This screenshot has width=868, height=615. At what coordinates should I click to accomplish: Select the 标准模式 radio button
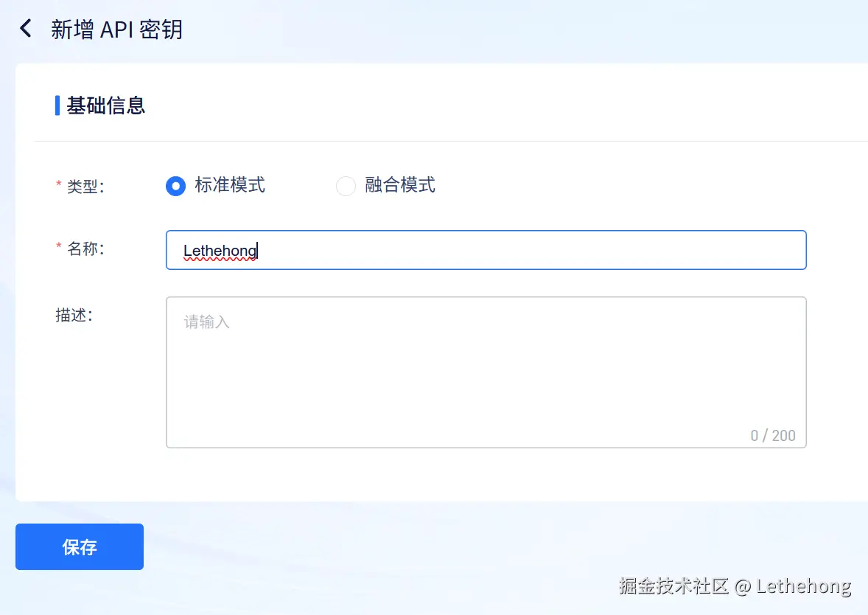pyautogui.click(x=175, y=186)
